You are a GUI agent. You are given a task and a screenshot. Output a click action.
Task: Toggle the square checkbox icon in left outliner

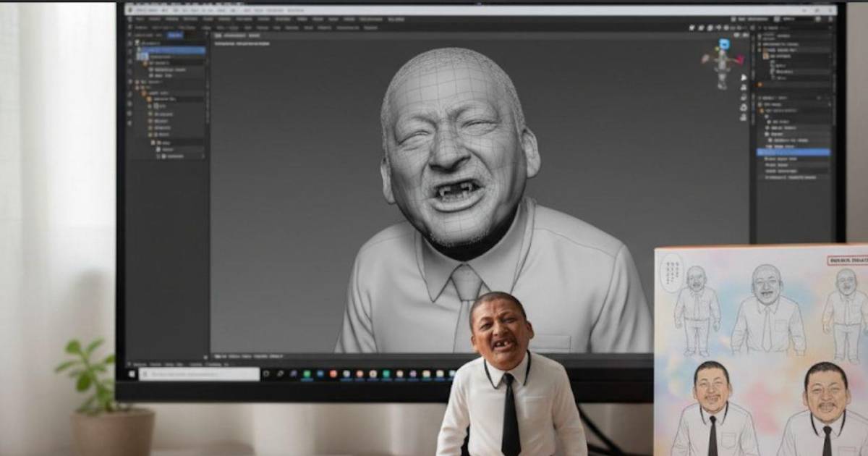tap(156, 106)
